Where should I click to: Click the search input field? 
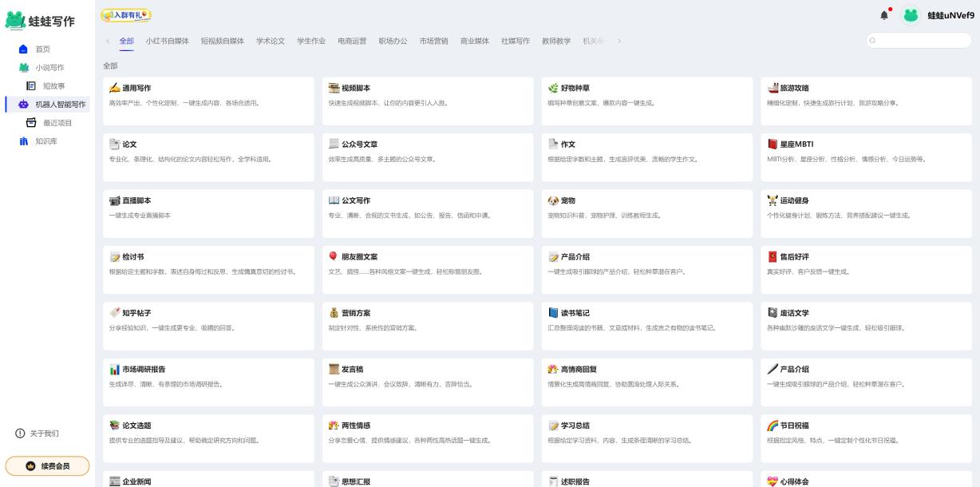tap(918, 40)
